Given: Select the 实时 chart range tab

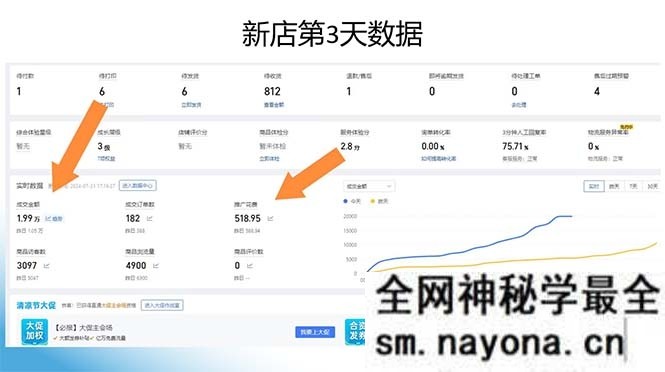Looking at the screenshot, I should point(594,186).
